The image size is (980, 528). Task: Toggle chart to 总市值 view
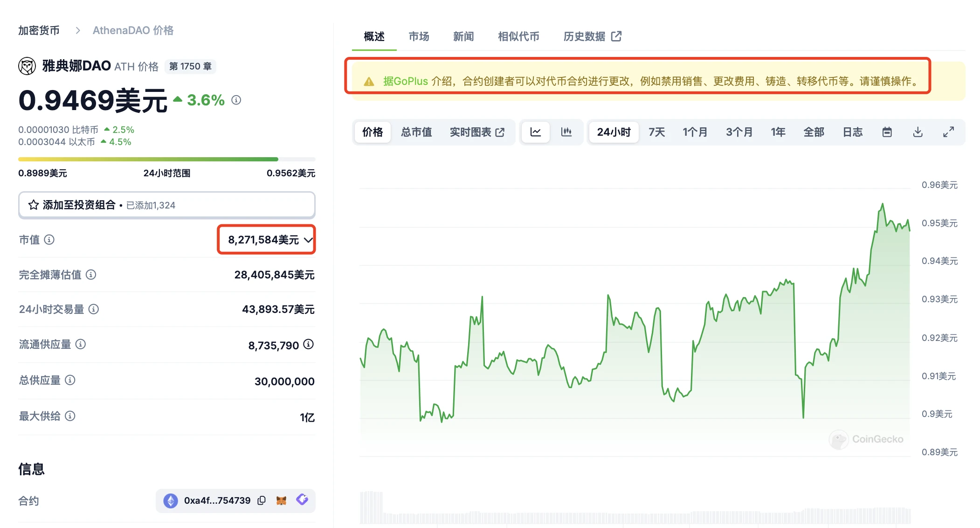(416, 132)
